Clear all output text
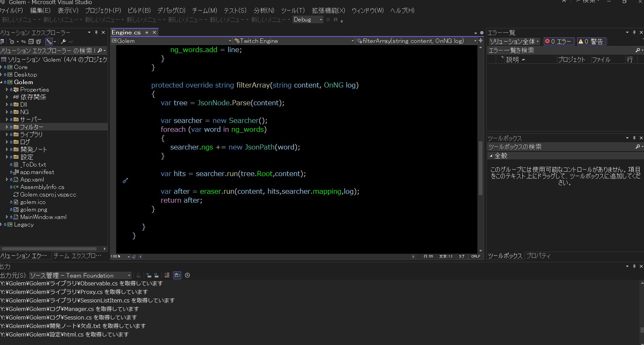Screen dimensions: 644x345 tap(167, 275)
